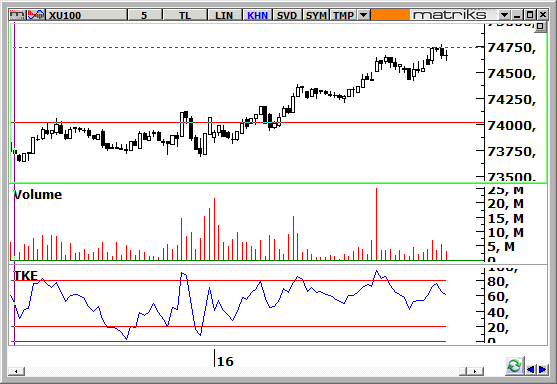Viewport: 557px width, 384px height.
Task: Click the TKE indicator label
Action: [26, 276]
